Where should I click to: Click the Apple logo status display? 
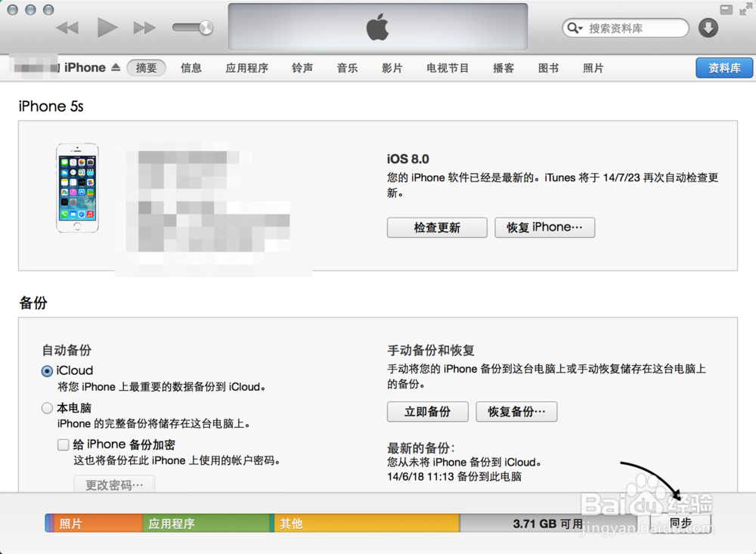tap(377, 27)
